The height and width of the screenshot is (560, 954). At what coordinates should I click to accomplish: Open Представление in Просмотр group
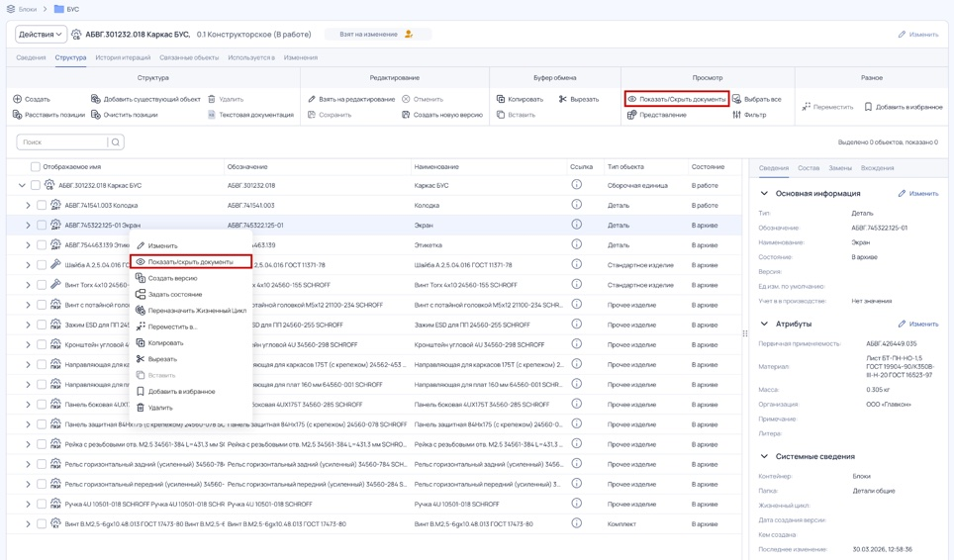click(x=657, y=115)
